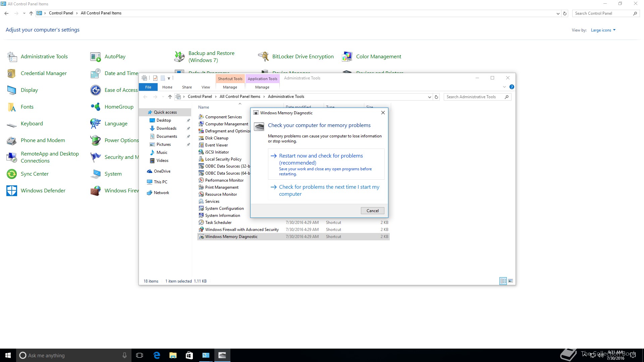644x362 pixels.
Task: Open Microsoft Edge from taskbar
Action: (157, 355)
